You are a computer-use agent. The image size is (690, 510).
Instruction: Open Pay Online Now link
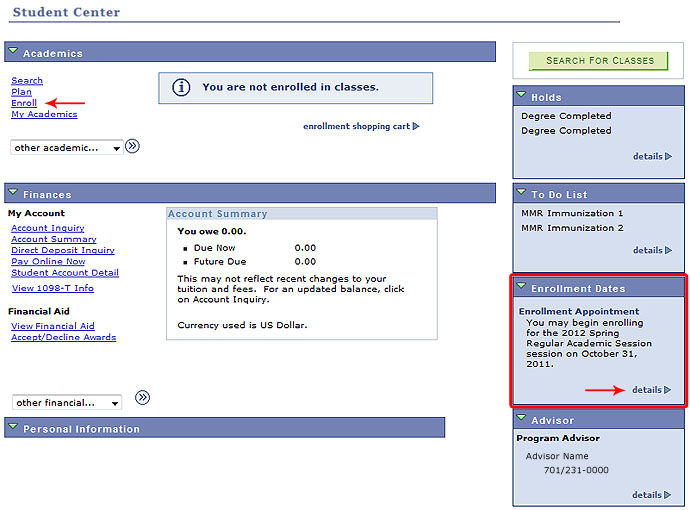tap(48, 261)
